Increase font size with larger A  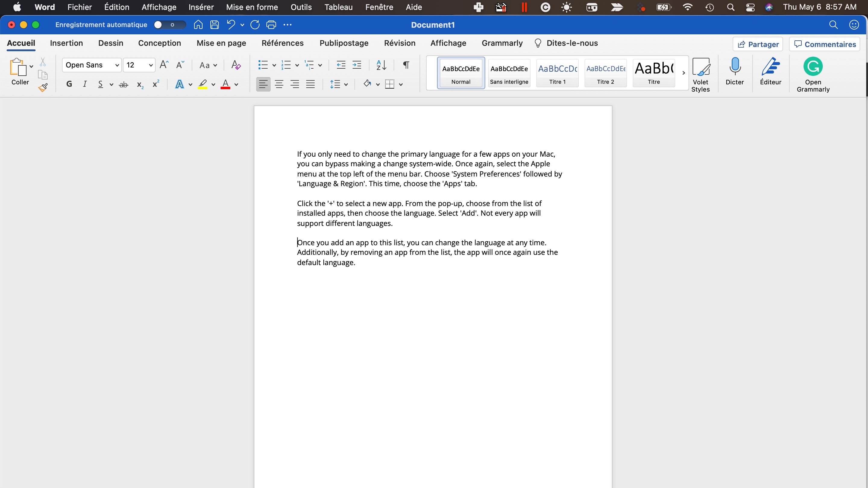164,65
